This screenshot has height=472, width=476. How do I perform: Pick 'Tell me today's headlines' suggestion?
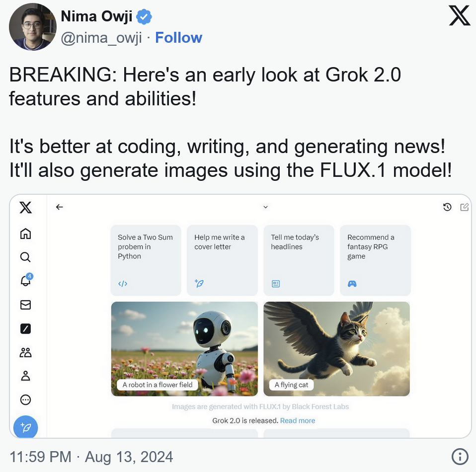pyautogui.click(x=299, y=260)
